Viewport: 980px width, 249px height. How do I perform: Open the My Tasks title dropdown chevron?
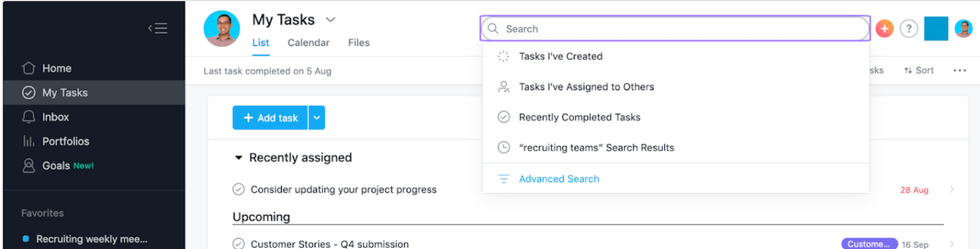point(331,20)
